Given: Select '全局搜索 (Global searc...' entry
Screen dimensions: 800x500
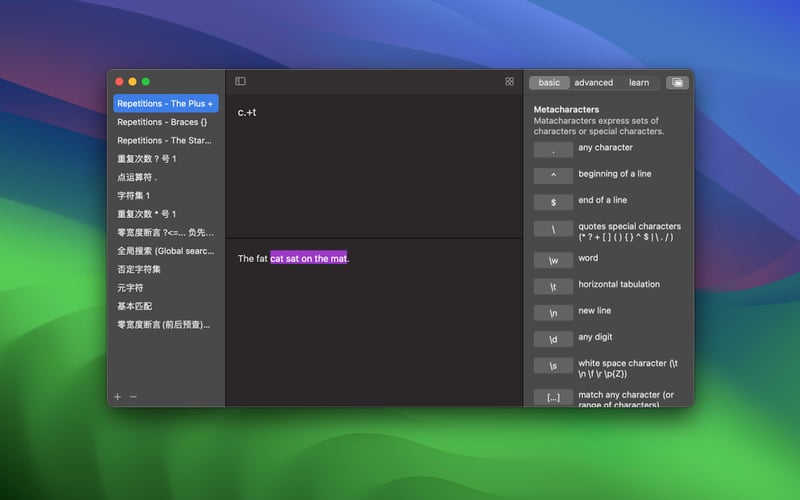Looking at the screenshot, I should tap(166, 251).
